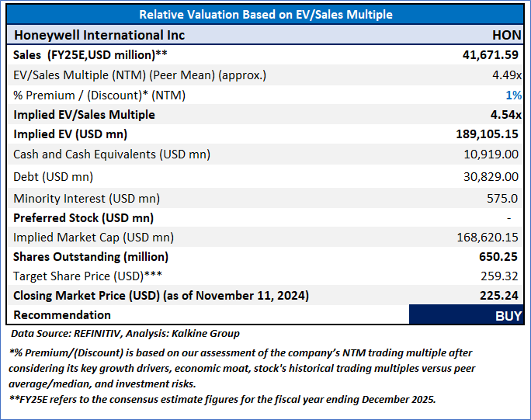
Task: Click the footnote starting '*% Premium/(Discount) is based on'
Action: click(242, 369)
